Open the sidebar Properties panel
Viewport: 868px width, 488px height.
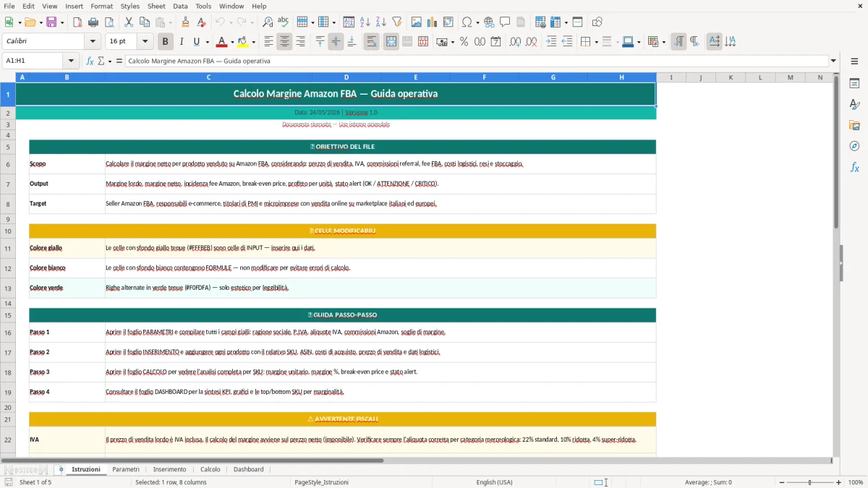[854, 84]
